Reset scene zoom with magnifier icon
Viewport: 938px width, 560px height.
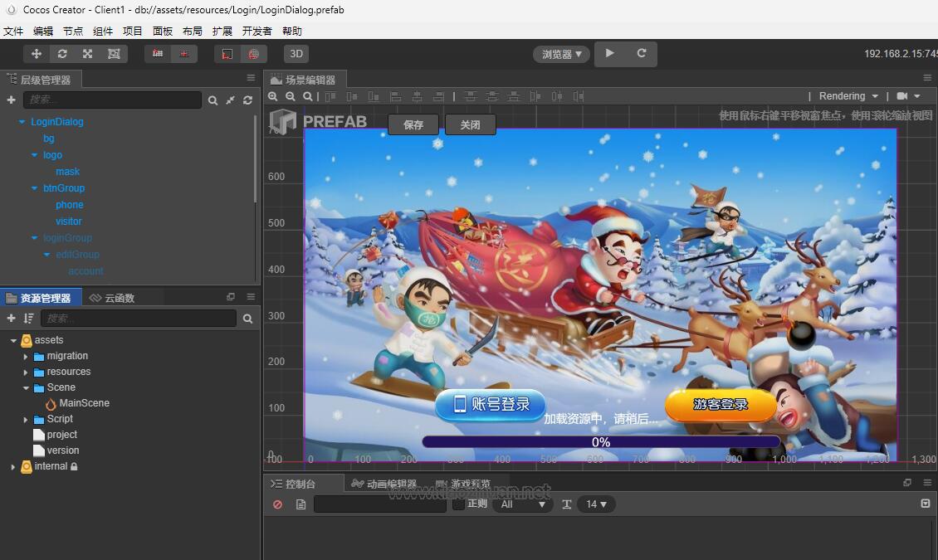point(307,96)
